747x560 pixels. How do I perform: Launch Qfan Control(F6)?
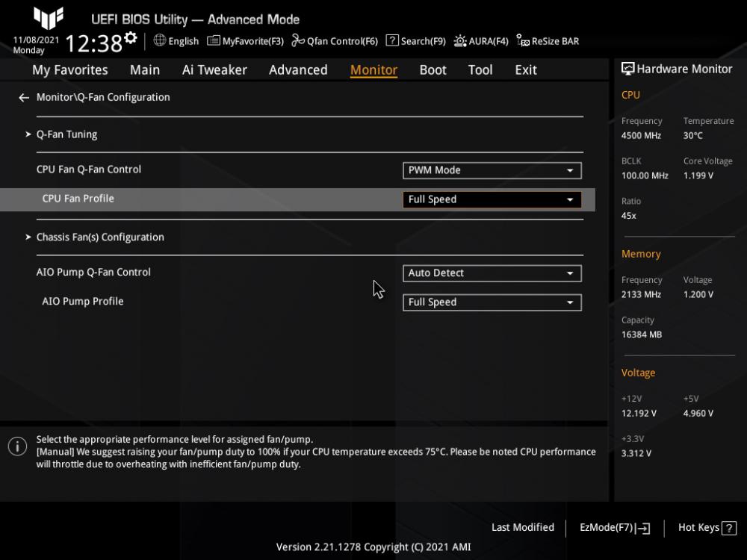[335, 41]
